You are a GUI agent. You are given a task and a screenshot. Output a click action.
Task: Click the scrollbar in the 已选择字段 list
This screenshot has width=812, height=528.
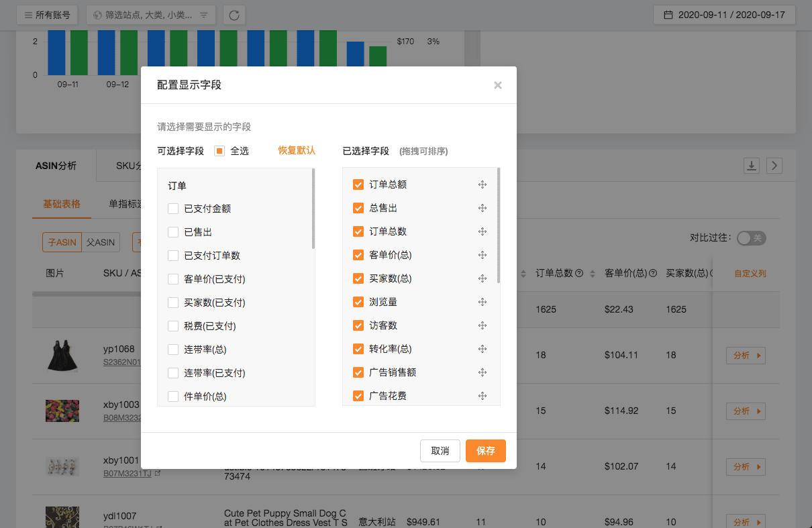498,225
